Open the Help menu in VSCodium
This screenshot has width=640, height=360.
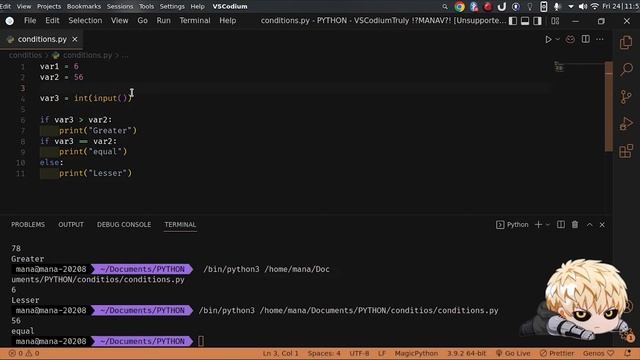[x=227, y=20]
